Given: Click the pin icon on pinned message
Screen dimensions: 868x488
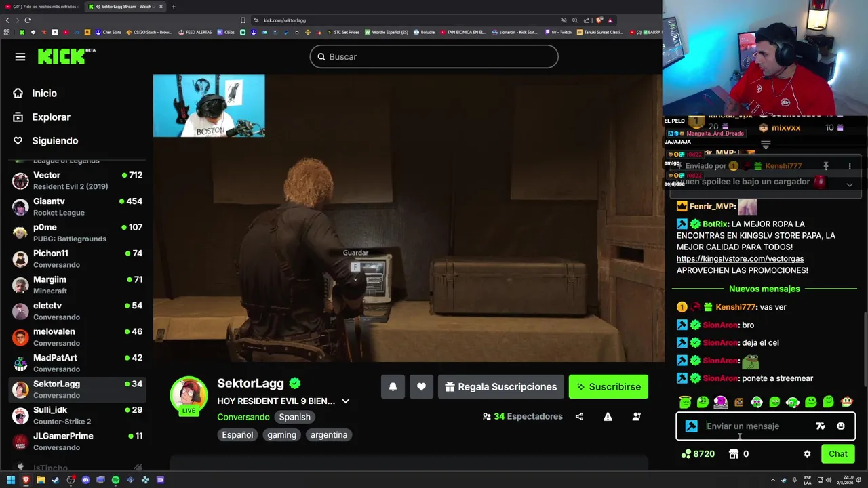Looking at the screenshot, I should 826,166.
